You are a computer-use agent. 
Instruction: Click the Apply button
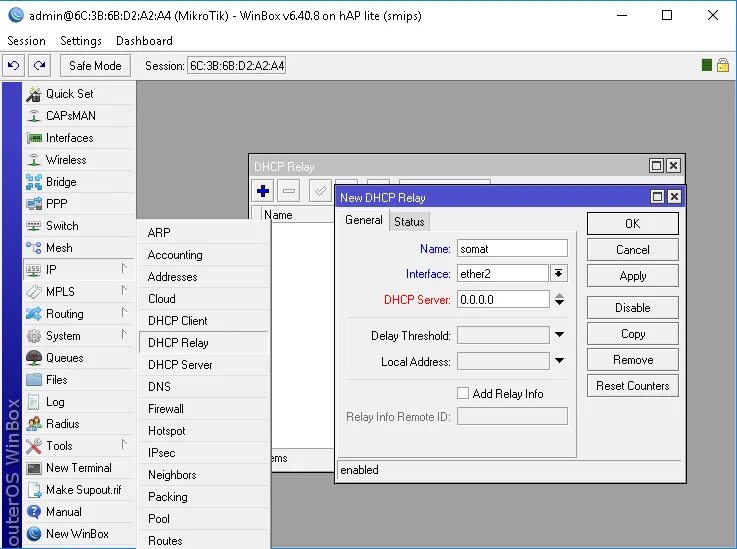click(x=633, y=275)
